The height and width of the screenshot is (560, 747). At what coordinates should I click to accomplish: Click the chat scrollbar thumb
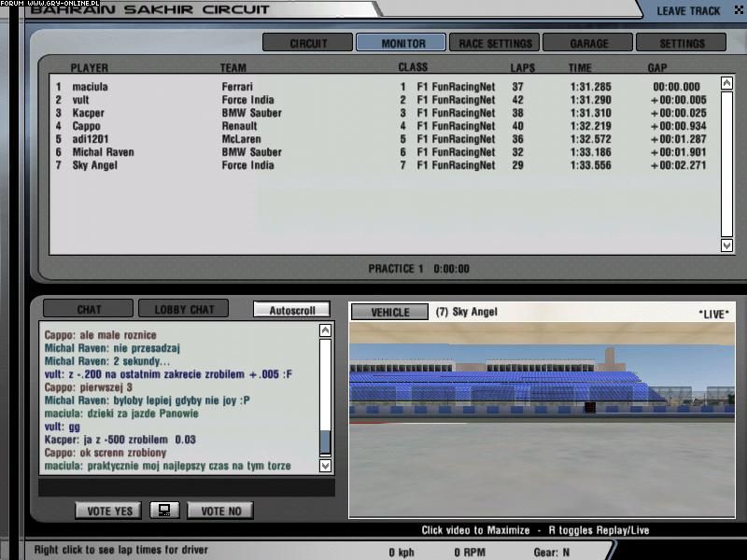tap(325, 442)
